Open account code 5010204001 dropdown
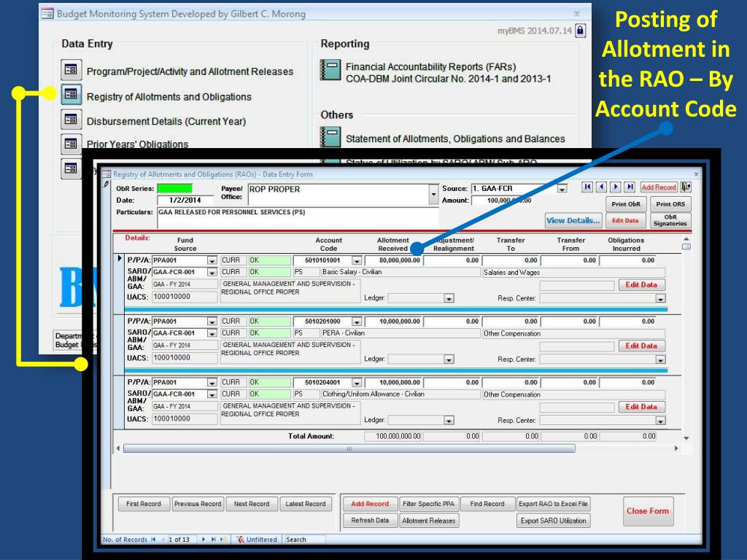The image size is (747, 560). click(x=356, y=382)
